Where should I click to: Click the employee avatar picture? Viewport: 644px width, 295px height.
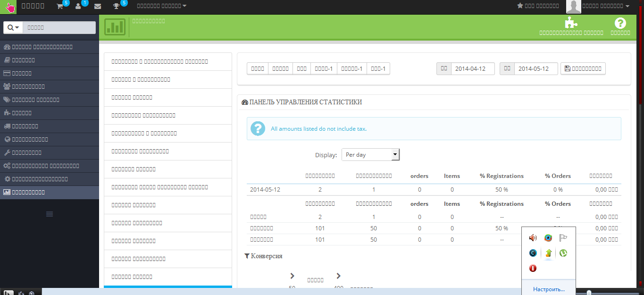[573, 7]
